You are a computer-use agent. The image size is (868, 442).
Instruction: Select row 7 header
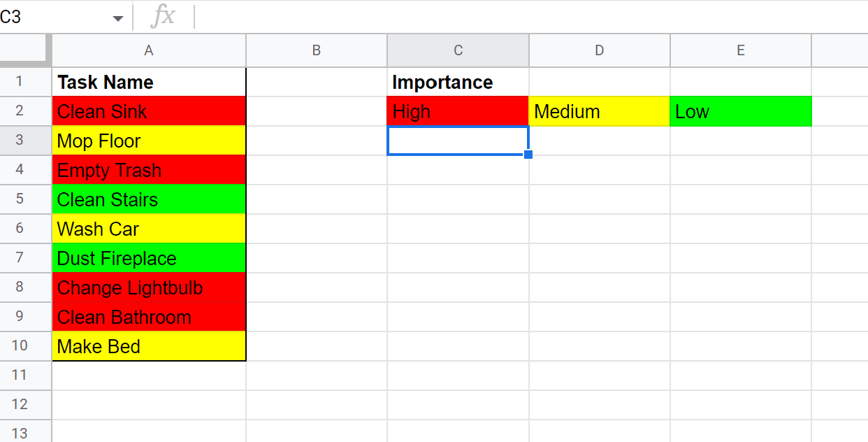[x=20, y=258]
